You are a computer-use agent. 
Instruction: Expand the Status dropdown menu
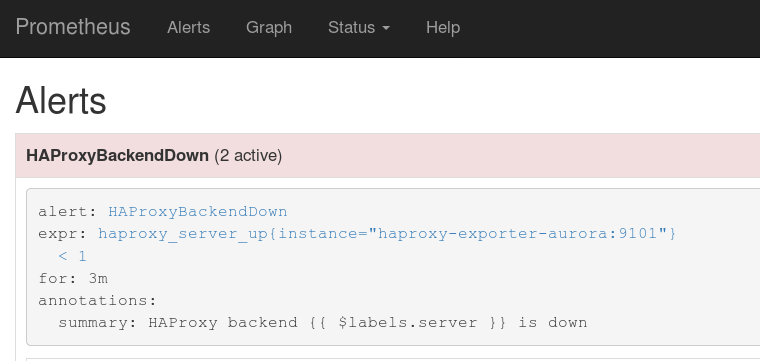(359, 28)
